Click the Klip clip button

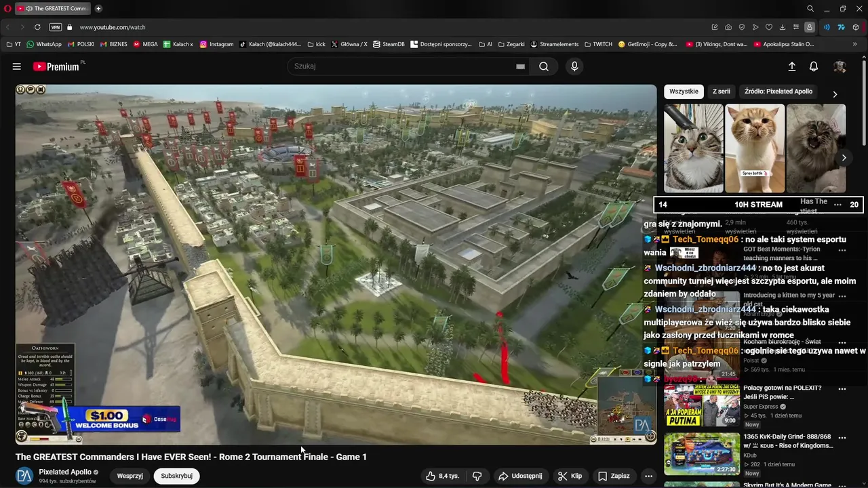point(570,476)
